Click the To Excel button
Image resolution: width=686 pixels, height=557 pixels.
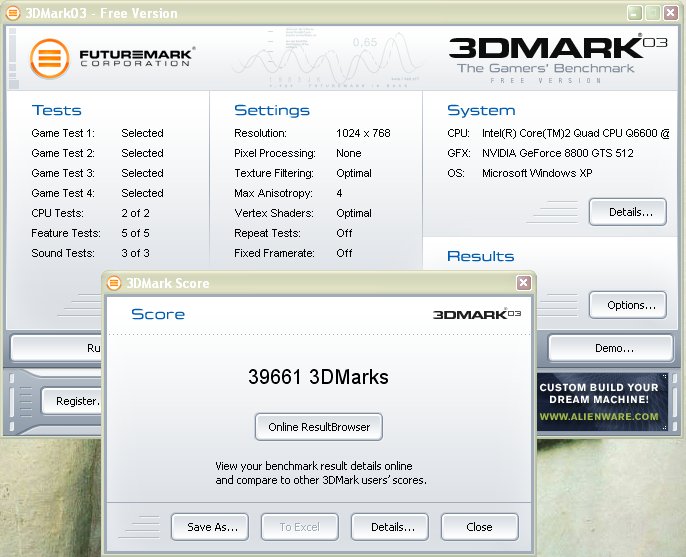tap(300, 527)
